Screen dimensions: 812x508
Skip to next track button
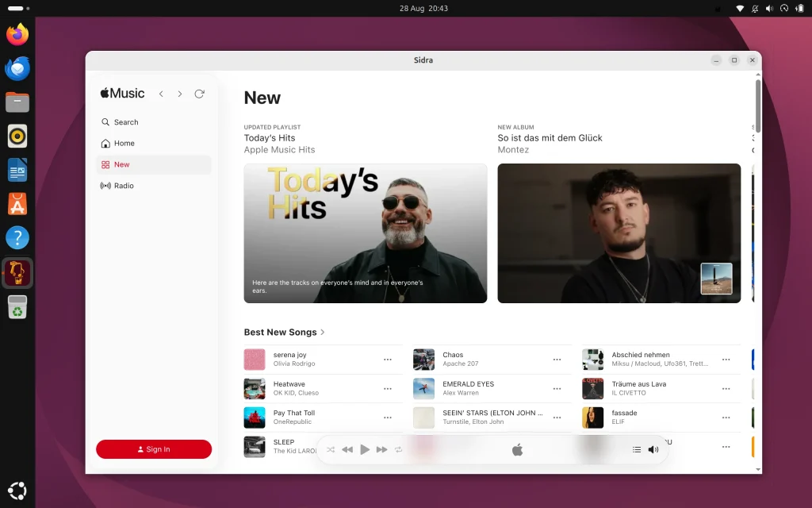click(x=381, y=449)
